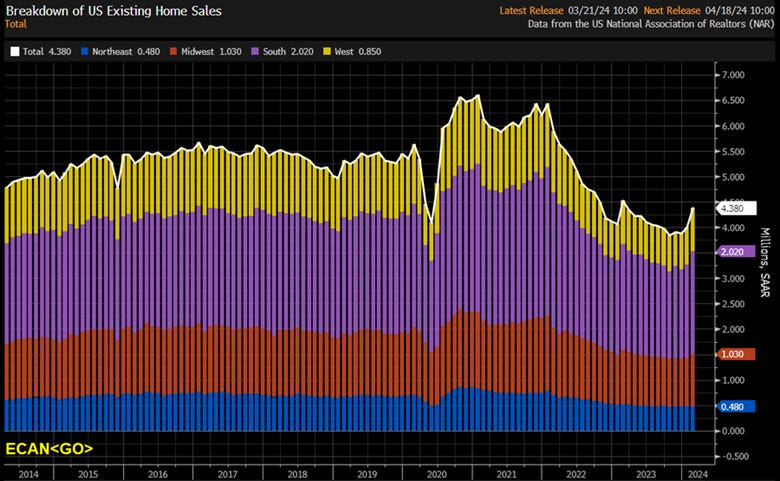This screenshot has height=481, width=780.
Task: Click the 2.000 tick on the y-axis
Action: click(733, 329)
